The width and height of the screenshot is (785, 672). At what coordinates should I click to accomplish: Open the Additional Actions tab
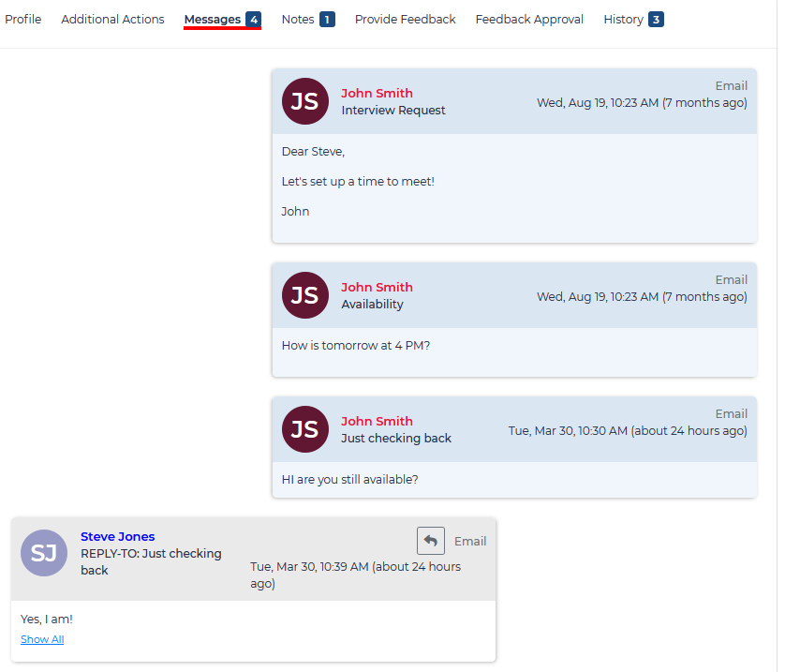click(112, 19)
